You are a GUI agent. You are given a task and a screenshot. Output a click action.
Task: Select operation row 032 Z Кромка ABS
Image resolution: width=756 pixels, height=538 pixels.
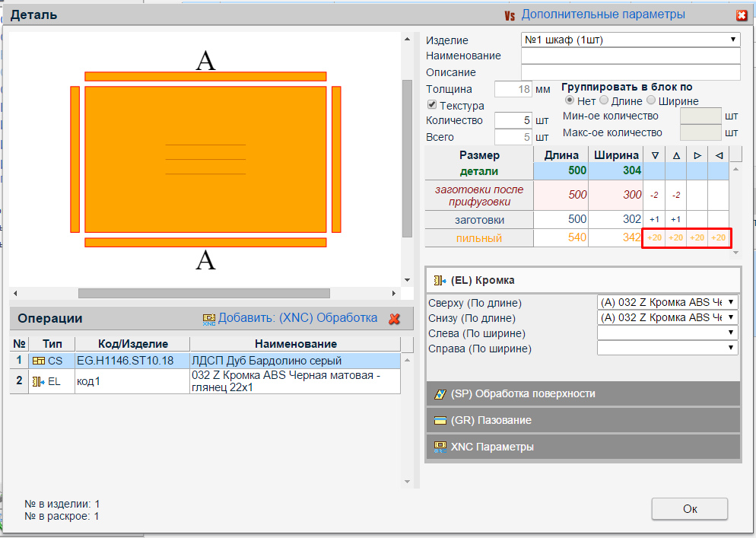click(205, 381)
